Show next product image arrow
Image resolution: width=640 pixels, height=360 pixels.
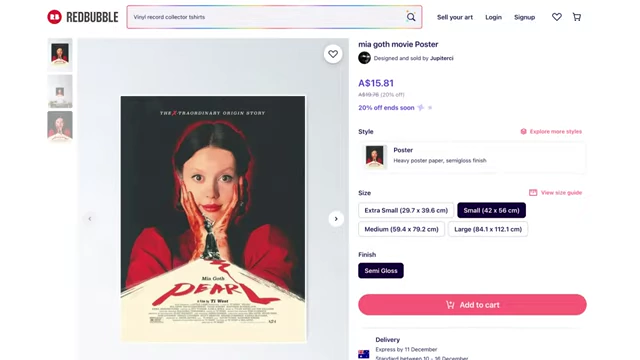[336, 219]
